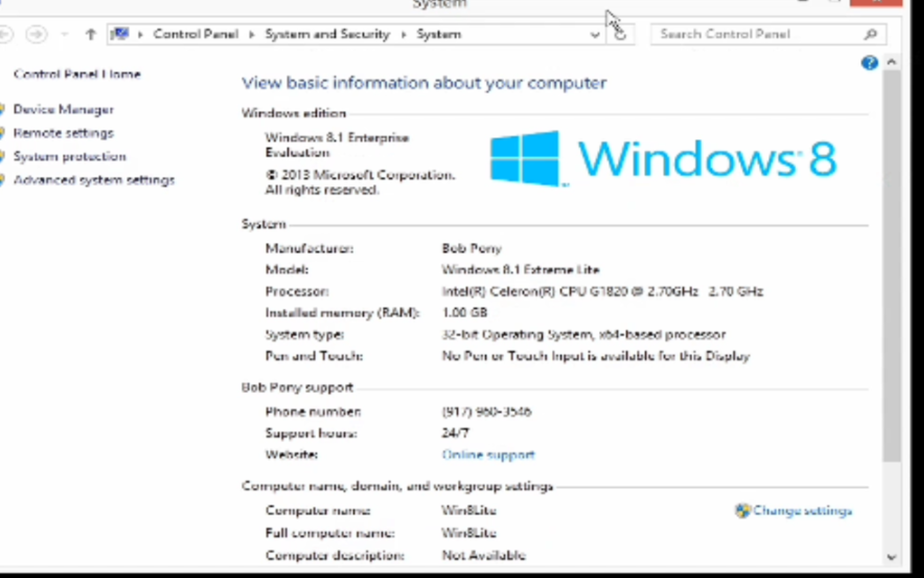The image size is (924, 578).
Task: Click Full computer name value Win8Lite
Action: click(469, 533)
